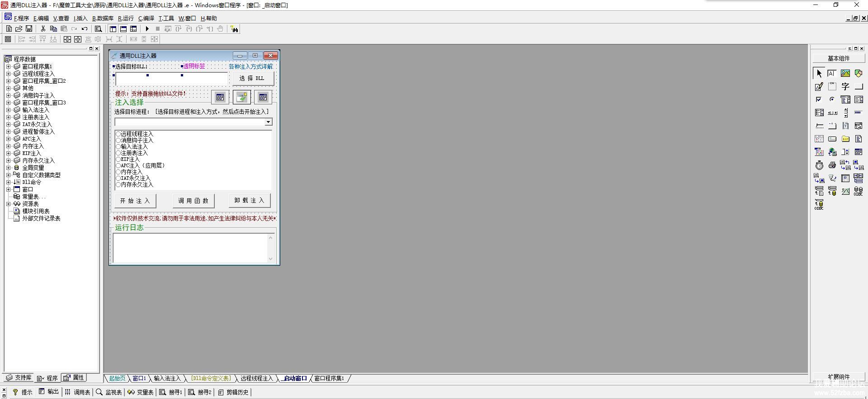
Task: Pick the Printer component icon
Action: [x=832, y=165]
